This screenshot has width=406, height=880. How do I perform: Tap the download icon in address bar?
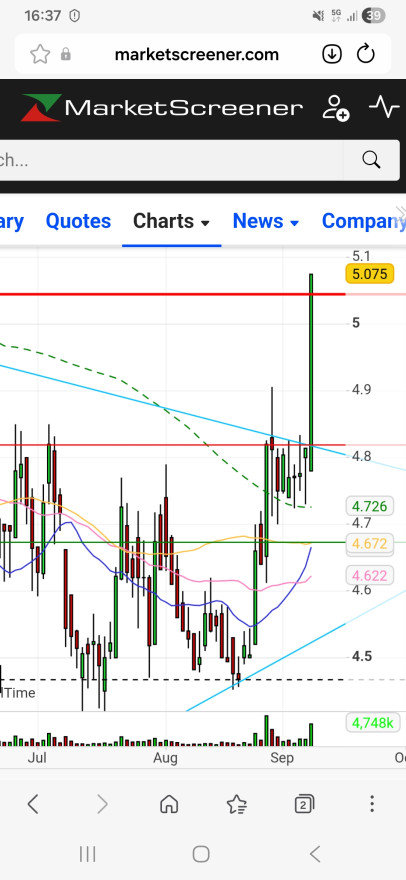point(332,54)
